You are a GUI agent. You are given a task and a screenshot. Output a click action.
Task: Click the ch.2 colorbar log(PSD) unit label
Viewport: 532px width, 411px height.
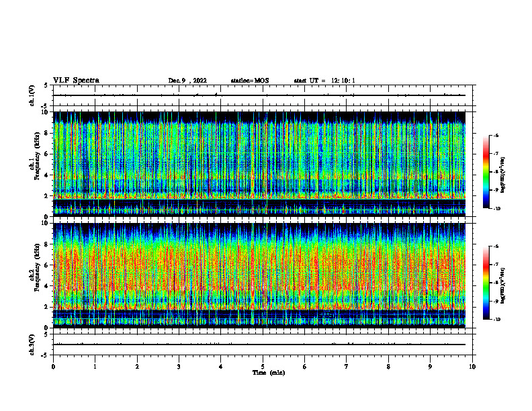point(503,285)
